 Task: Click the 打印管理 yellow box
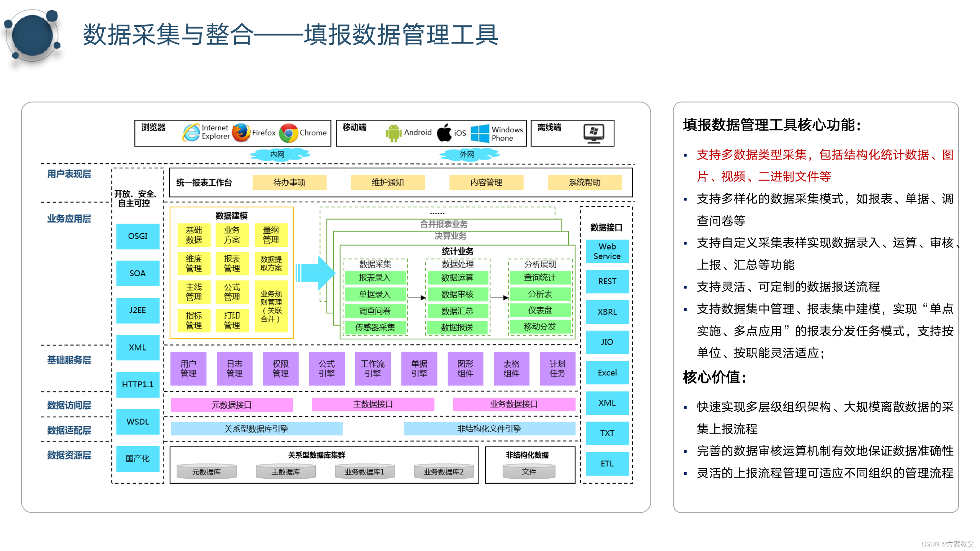click(x=232, y=320)
